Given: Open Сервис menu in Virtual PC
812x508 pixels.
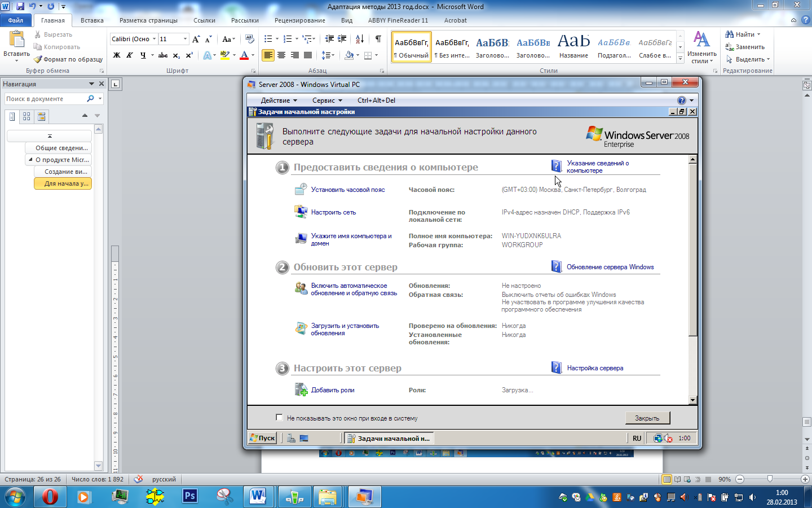Looking at the screenshot, I should [x=327, y=100].
